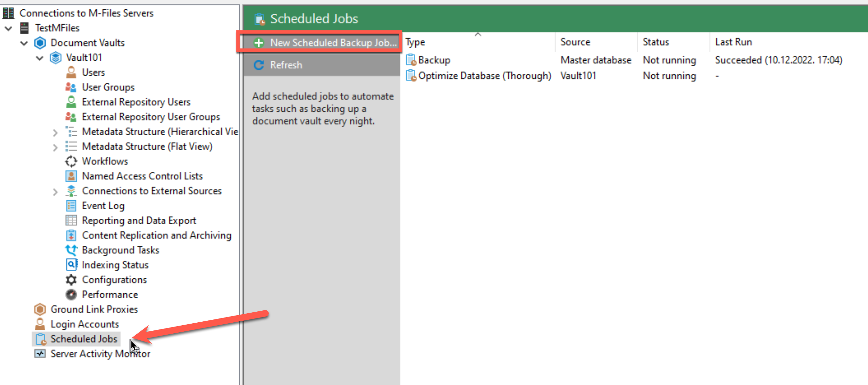Click Not running status of Optimize Database job
The height and width of the screenshot is (385, 868).
pos(669,76)
